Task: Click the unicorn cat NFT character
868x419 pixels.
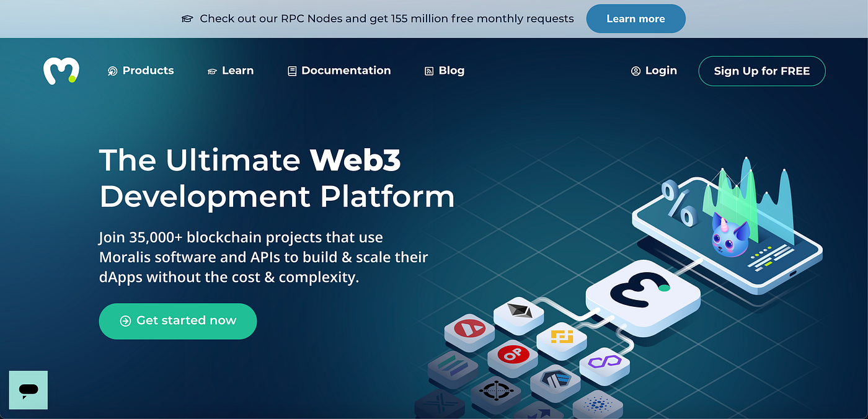Action: [x=730, y=234]
